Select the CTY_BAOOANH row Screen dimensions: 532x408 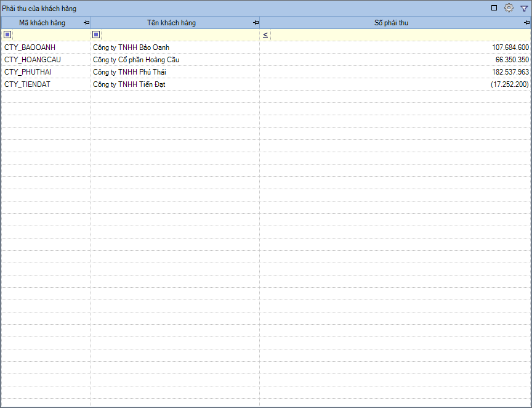30,47
